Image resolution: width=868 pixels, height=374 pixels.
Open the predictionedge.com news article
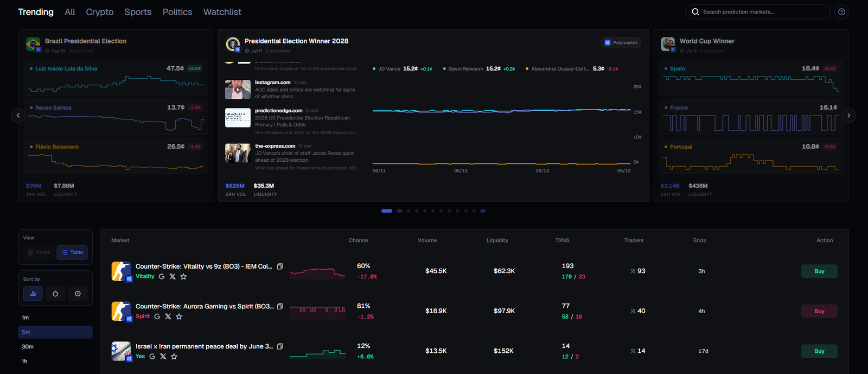[292, 122]
